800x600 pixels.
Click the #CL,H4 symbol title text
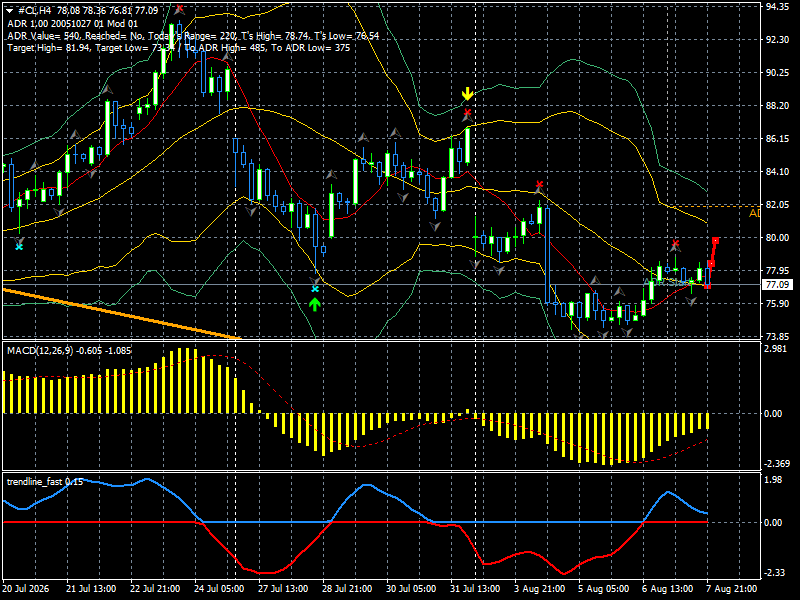pyautogui.click(x=35, y=11)
